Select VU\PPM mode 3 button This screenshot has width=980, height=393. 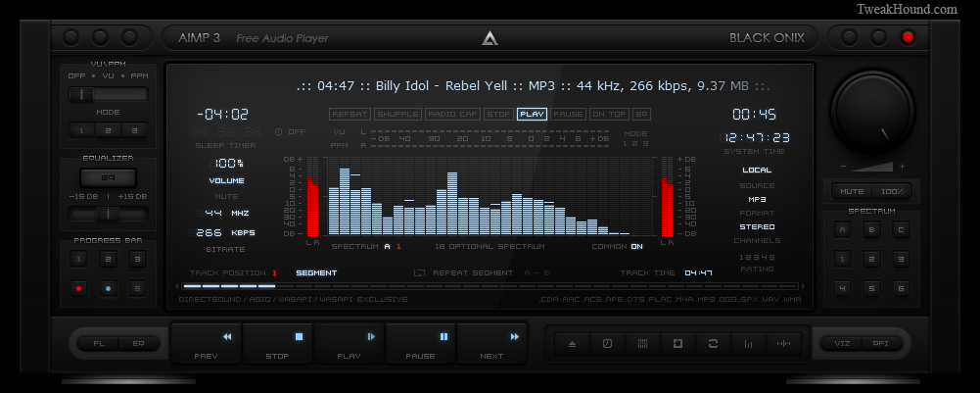click(134, 130)
